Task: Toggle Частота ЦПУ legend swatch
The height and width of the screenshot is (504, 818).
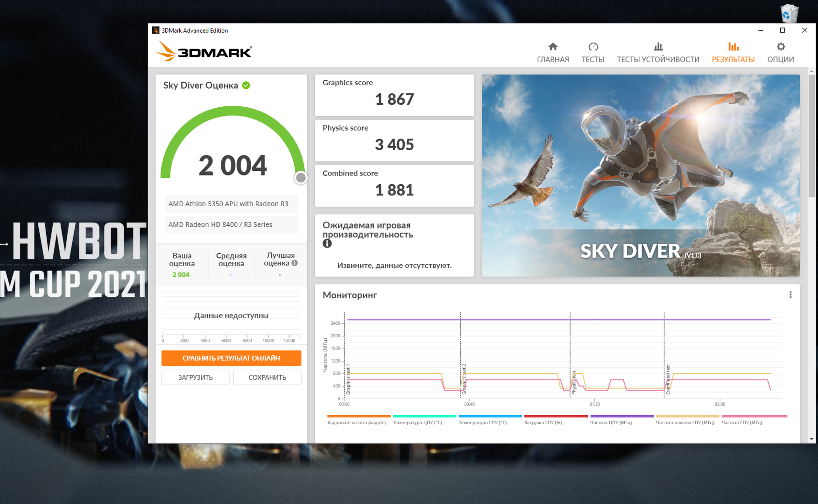Action: point(622,416)
